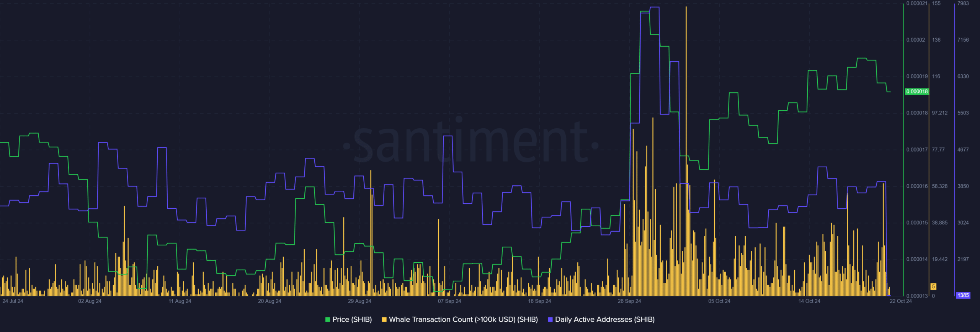This screenshot has width=980, height=332.
Task: Click the green current price tag 0.000018
Action: point(917,92)
